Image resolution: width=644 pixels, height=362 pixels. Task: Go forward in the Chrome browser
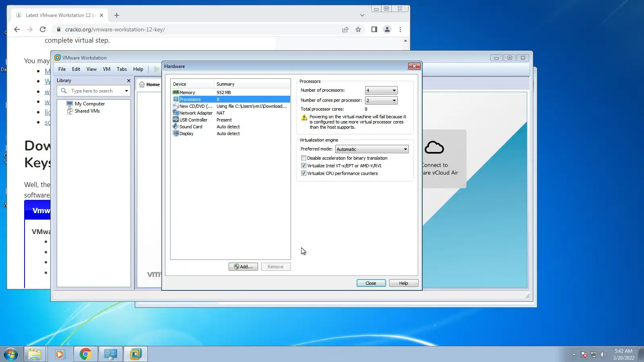[x=30, y=29]
